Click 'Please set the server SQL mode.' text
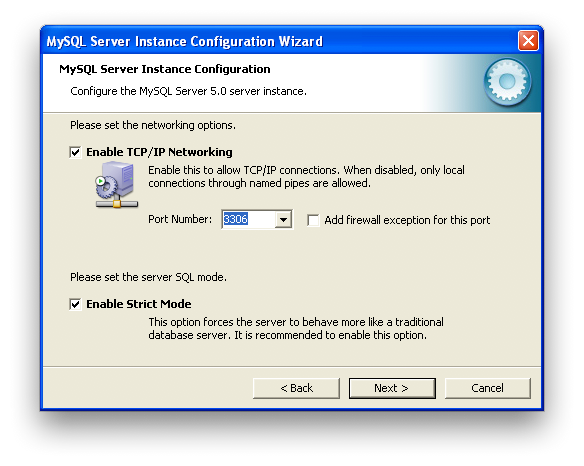584x466 pixels. (x=148, y=277)
